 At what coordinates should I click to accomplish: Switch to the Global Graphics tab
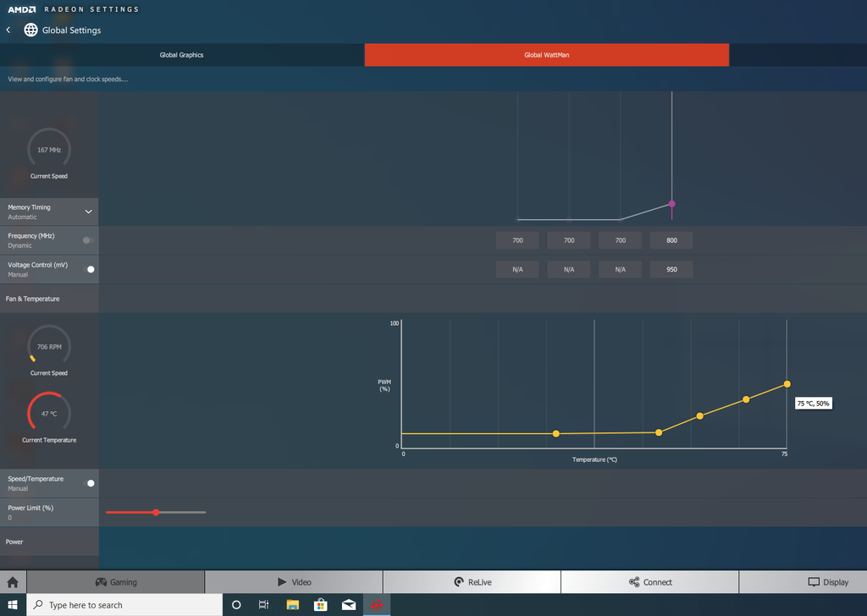point(181,55)
